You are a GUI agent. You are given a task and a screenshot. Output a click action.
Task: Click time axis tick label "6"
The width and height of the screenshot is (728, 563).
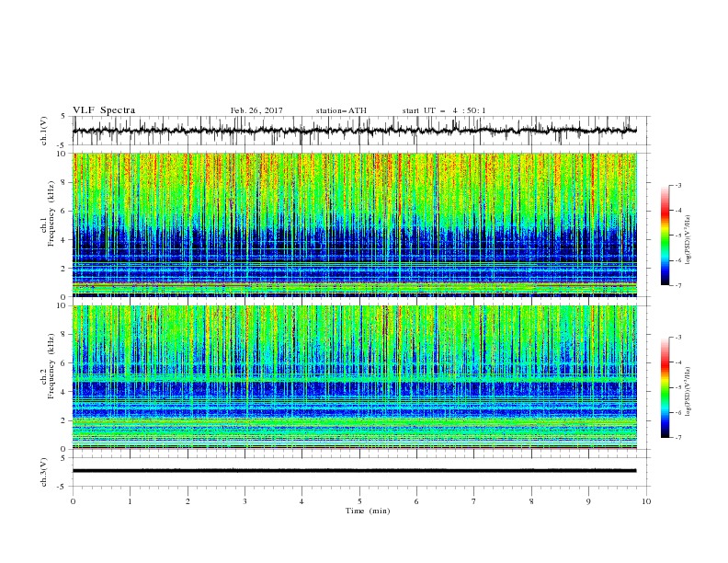tap(416, 501)
